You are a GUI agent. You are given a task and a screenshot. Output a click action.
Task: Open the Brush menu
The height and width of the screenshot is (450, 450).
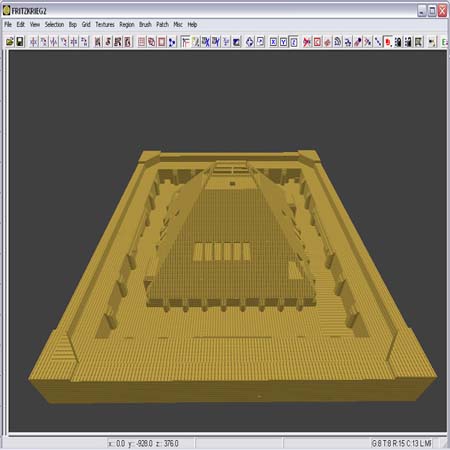(x=145, y=24)
